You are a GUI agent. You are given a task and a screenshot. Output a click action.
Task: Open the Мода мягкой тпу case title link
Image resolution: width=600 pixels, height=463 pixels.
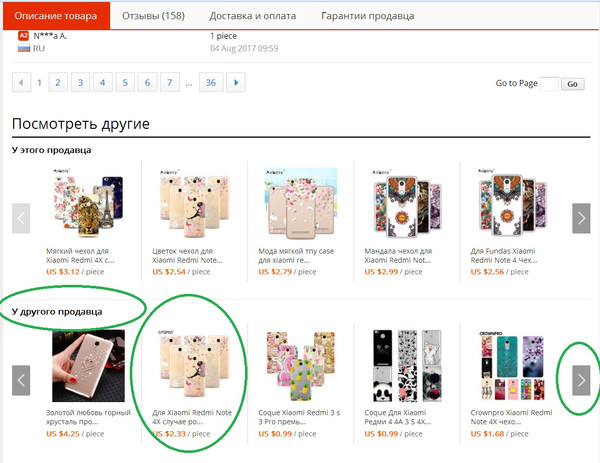tap(296, 255)
